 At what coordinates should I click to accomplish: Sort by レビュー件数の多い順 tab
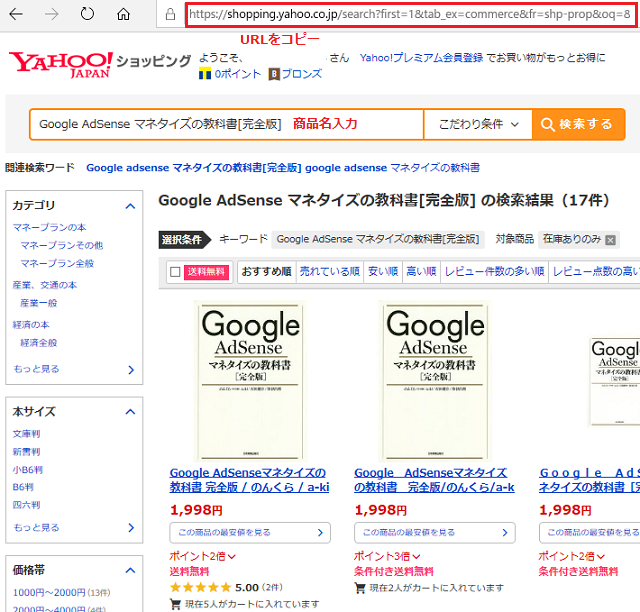point(494,272)
